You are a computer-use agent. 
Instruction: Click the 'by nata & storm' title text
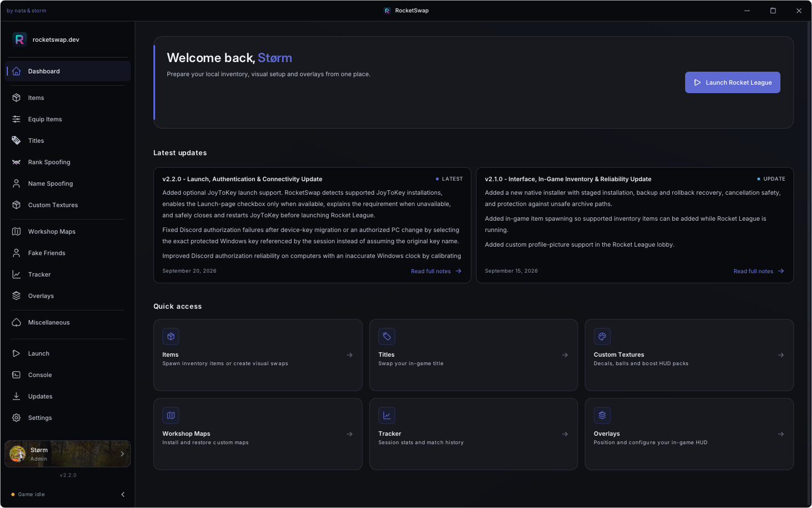coord(27,11)
